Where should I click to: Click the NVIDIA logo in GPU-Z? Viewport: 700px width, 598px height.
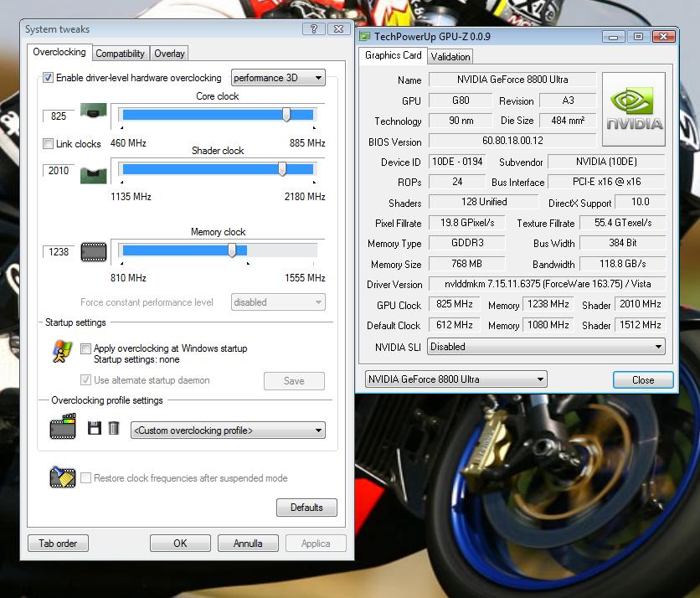tap(634, 110)
